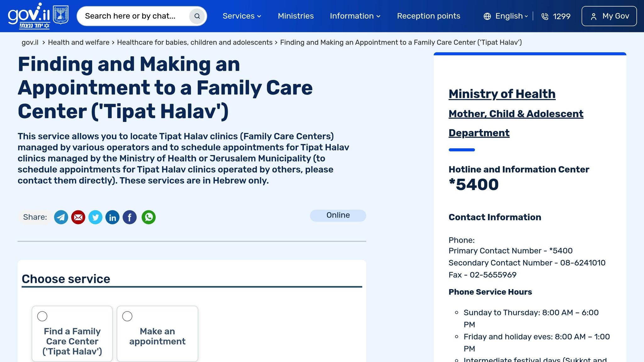Click the My Gov button
The width and height of the screenshot is (644, 362).
[609, 16]
